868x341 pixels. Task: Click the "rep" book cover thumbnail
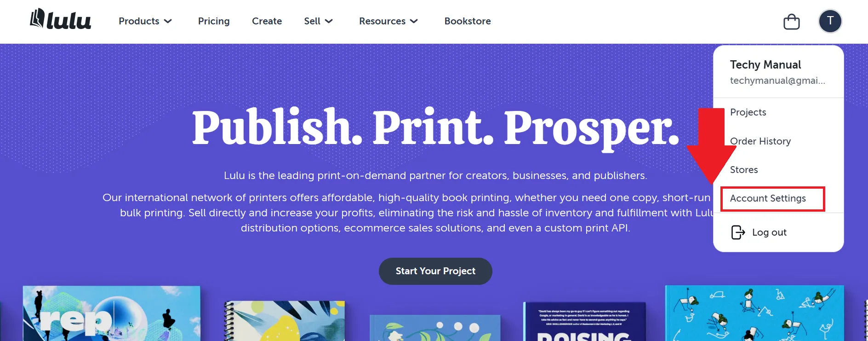(x=112, y=313)
